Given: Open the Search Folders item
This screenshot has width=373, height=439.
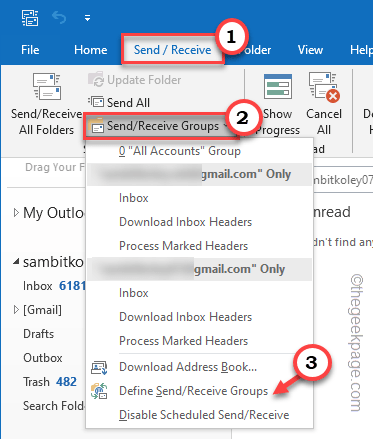Looking at the screenshot, I should point(54,406).
